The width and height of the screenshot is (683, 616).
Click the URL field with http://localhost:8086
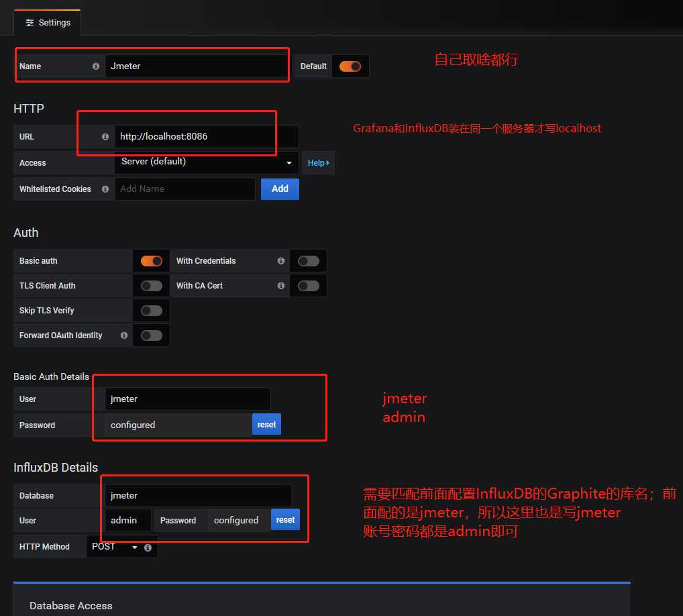[x=207, y=137]
